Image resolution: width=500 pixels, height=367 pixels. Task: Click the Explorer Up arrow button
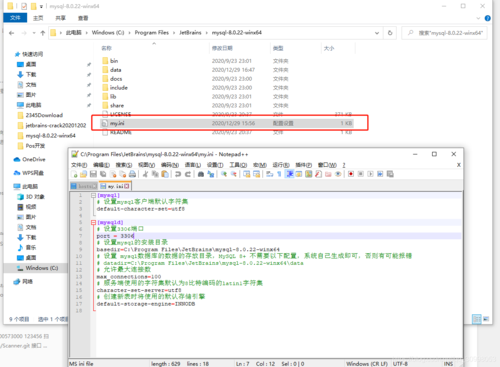point(43,33)
